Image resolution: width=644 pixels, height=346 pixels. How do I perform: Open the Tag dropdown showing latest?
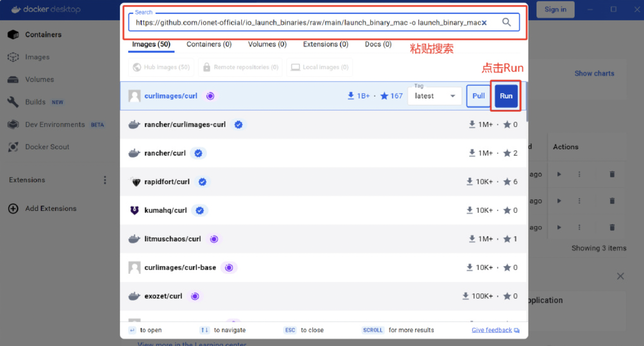[434, 96]
